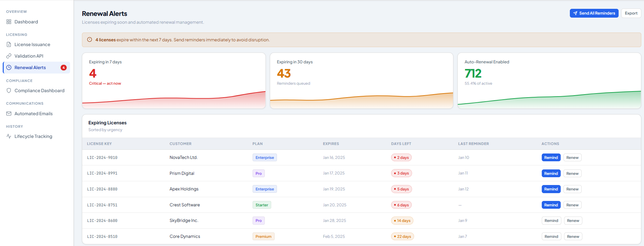644x246 pixels.
Task: Select license key LIC-2024-8880
Action: pos(102,189)
